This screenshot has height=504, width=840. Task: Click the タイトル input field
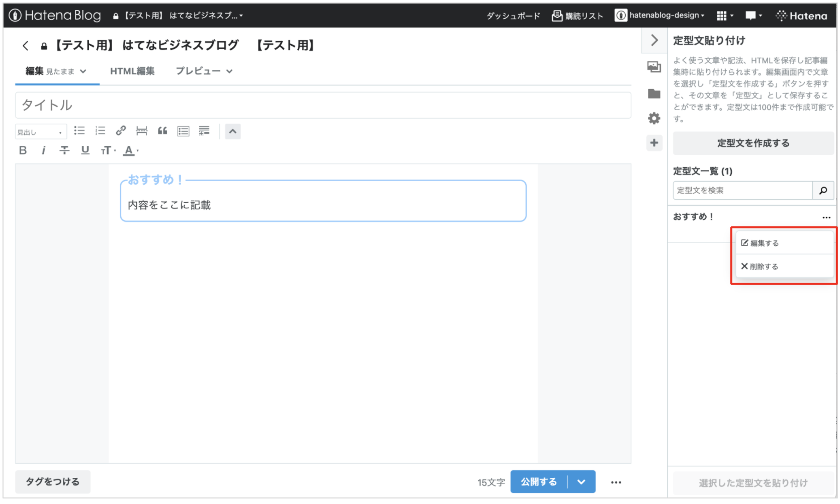tap(323, 105)
